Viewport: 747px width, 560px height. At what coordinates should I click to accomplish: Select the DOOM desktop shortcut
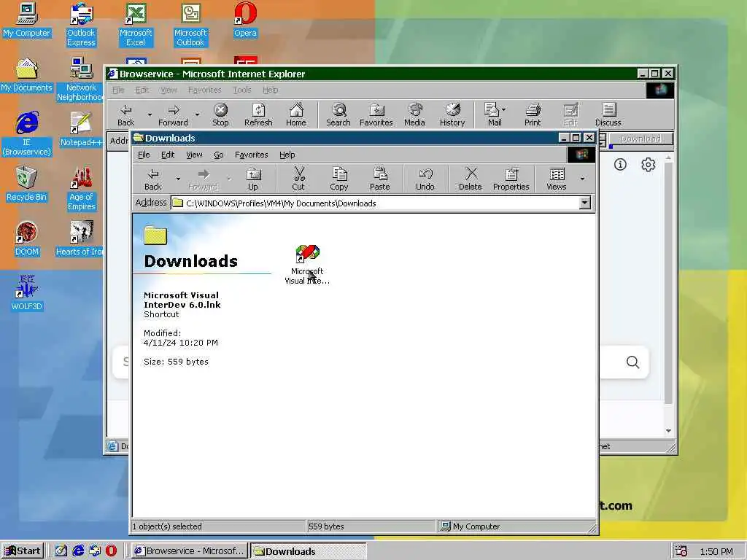pyautogui.click(x=27, y=238)
